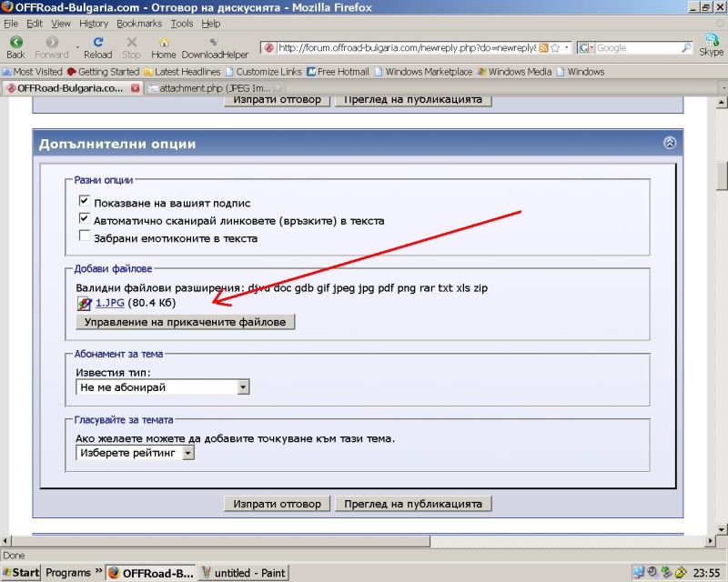The image size is (728, 582).
Task: Open Windows Media bookmark
Action: 514,72
